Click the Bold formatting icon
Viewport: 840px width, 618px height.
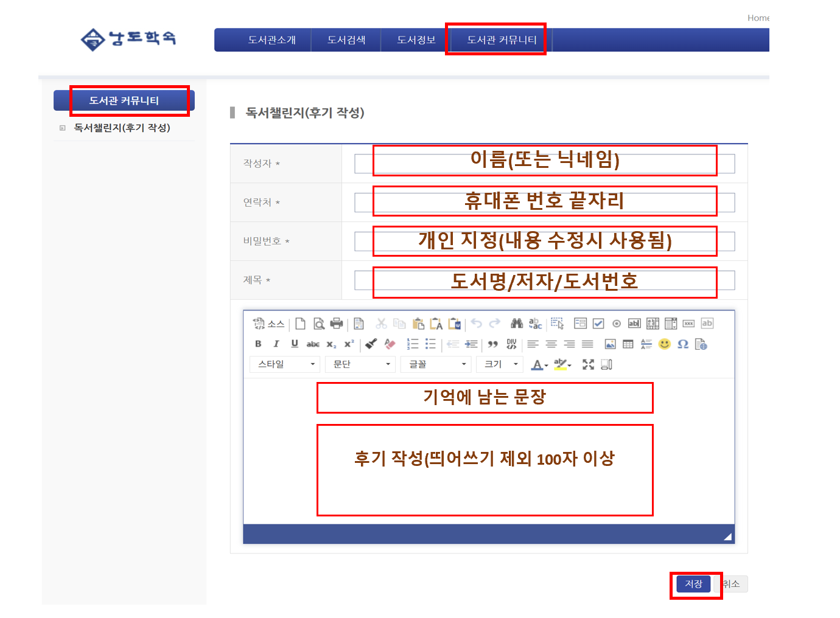pos(258,344)
